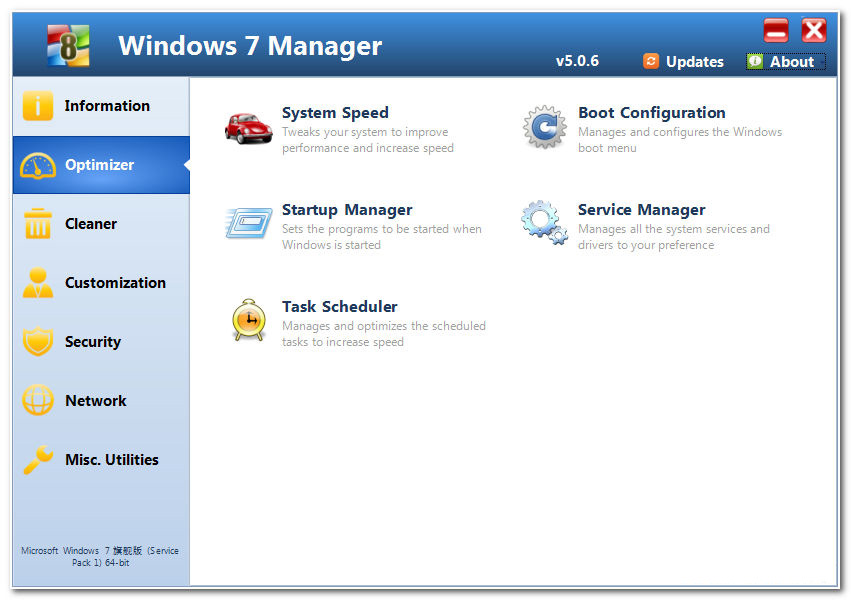The height and width of the screenshot is (600, 851).
Task: Go to the Customization section label
Action: (115, 283)
